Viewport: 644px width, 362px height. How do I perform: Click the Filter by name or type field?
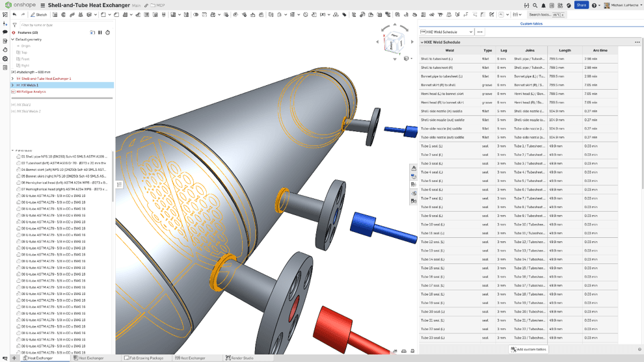(x=66, y=25)
